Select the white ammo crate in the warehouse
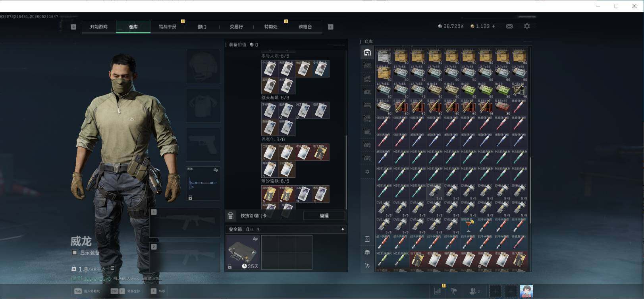The height and width of the screenshot is (299, 644). [x=384, y=56]
